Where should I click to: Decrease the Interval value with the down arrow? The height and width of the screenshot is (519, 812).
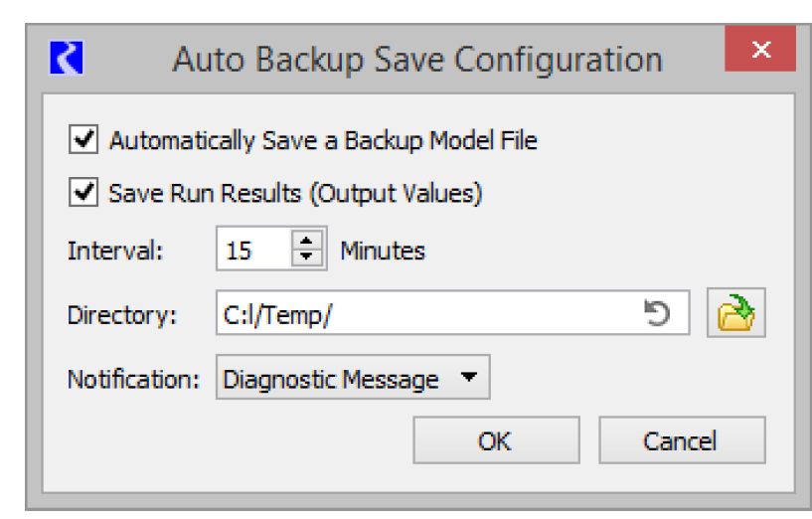pyautogui.click(x=308, y=258)
